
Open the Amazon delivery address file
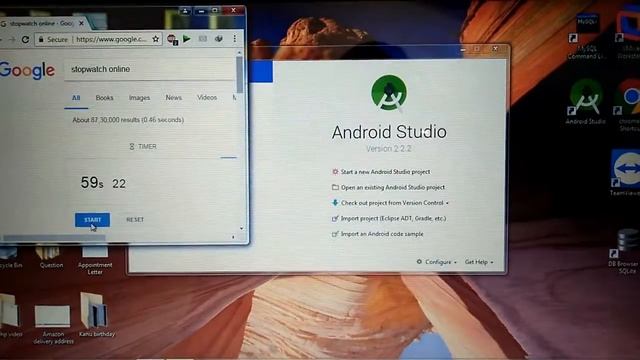click(53, 324)
